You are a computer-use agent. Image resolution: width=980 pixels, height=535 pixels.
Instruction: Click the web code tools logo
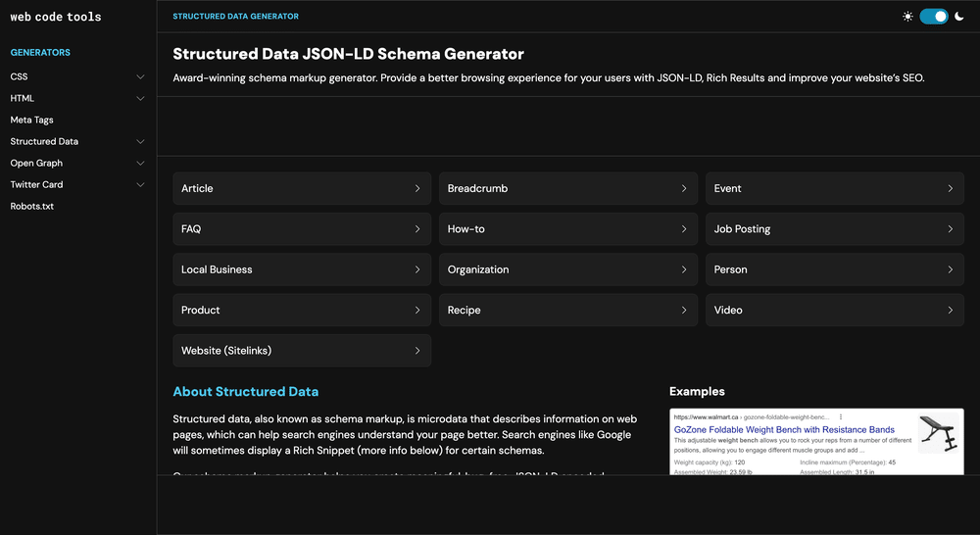56,17
